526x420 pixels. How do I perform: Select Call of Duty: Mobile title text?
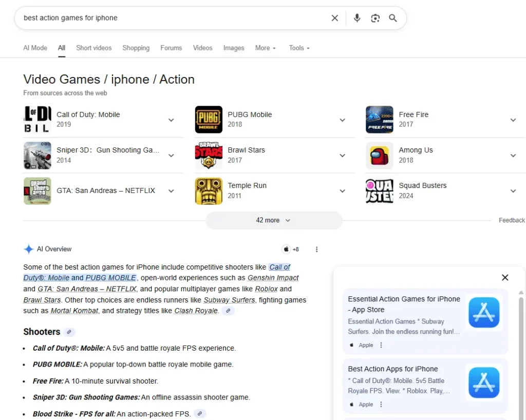click(x=88, y=114)
